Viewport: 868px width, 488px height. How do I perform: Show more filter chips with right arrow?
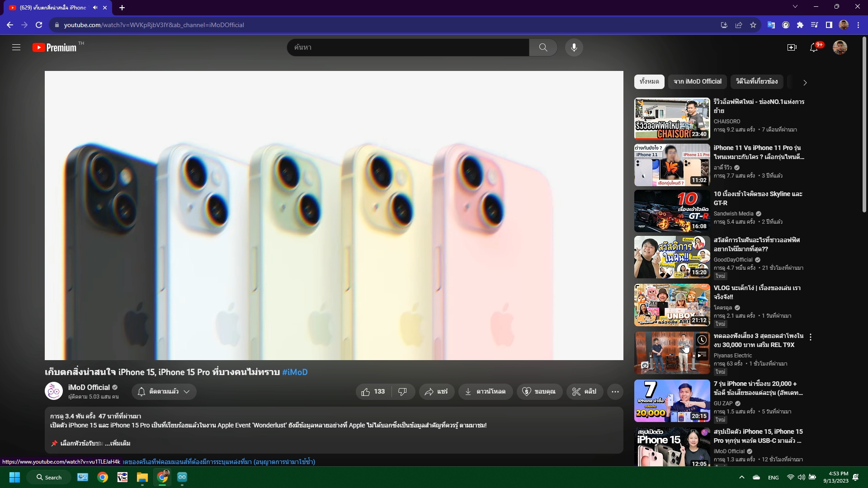[x=805, y=83]
